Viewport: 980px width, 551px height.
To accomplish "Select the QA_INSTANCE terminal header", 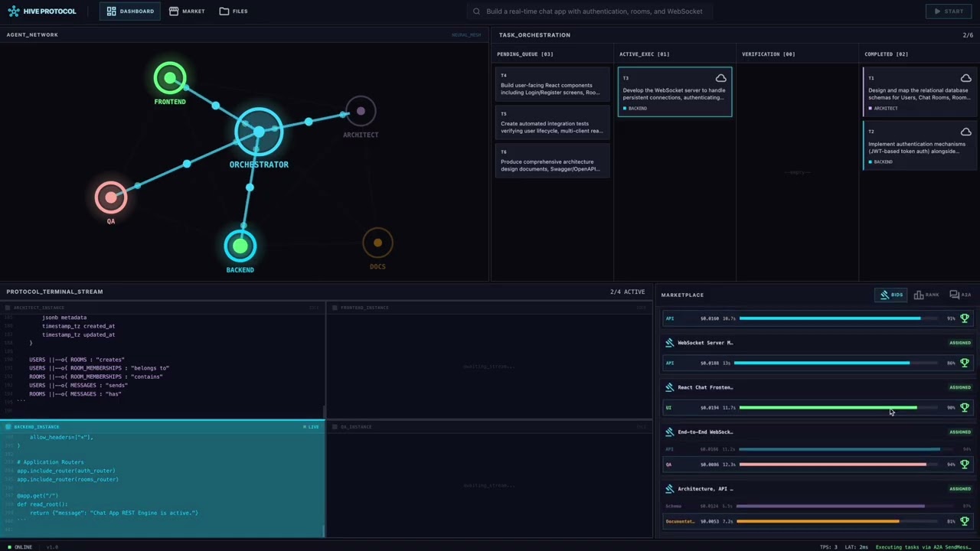I will pyautogui.click(x=488, y=426).
